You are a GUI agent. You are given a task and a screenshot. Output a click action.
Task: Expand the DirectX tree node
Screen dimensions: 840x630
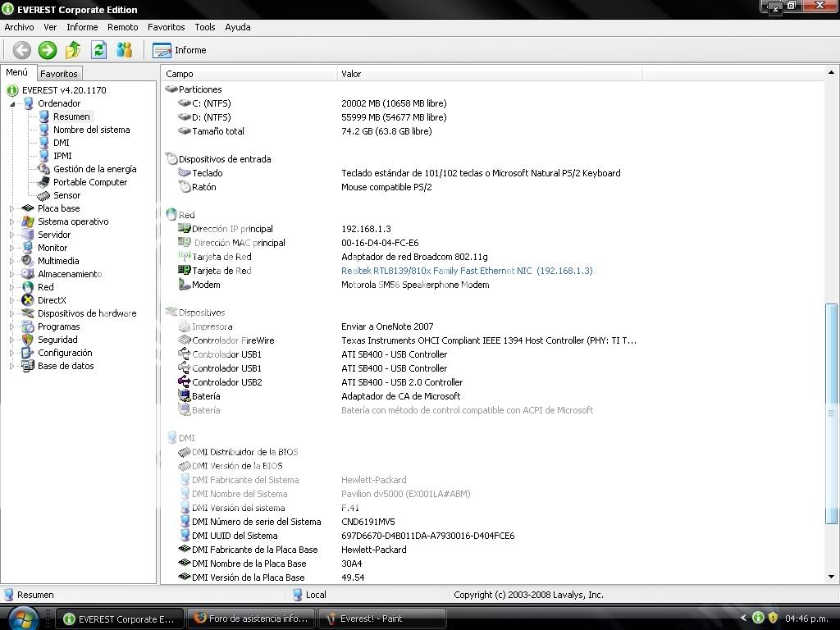[11, 300]
